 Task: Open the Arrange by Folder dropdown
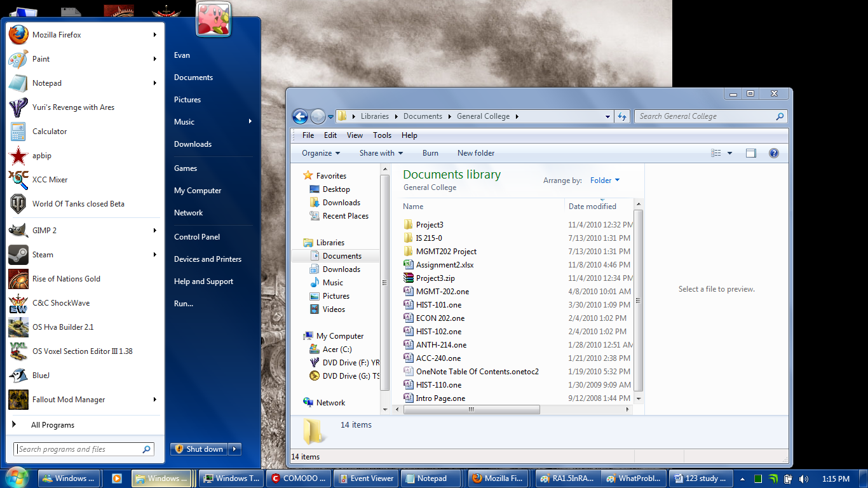coord(605,180)
